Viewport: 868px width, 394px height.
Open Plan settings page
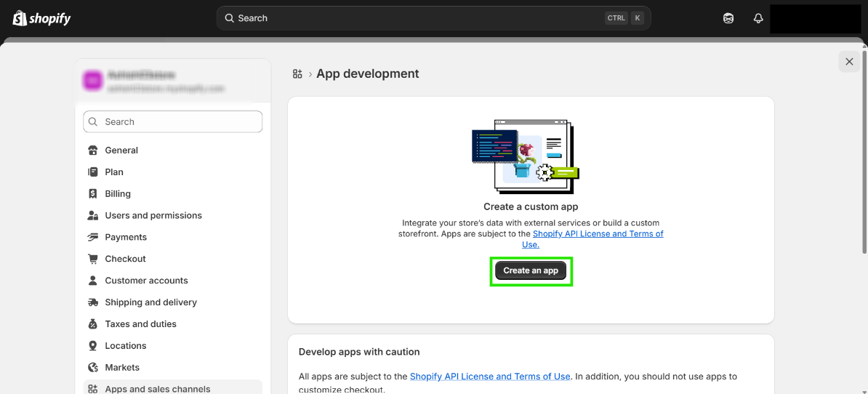click(114, 172)
